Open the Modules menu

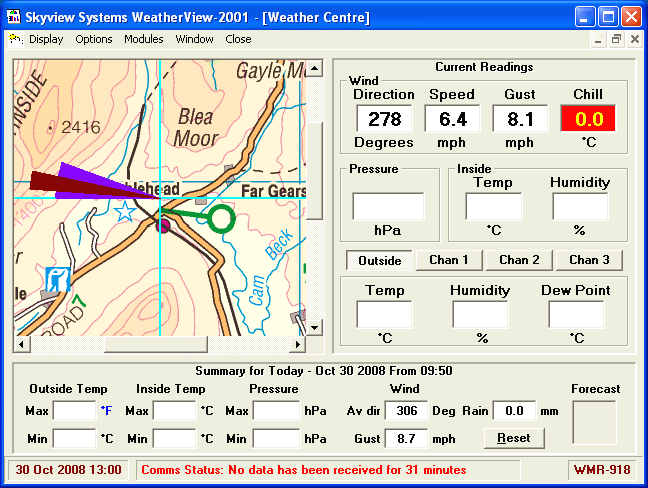click(144, 39)
